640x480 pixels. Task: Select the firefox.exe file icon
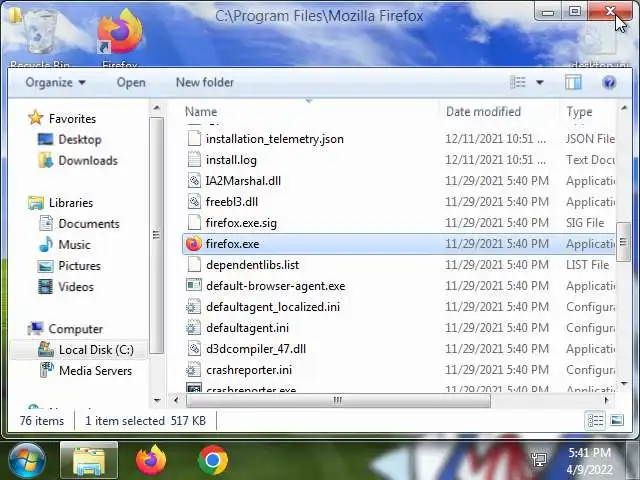pos(193,244)
